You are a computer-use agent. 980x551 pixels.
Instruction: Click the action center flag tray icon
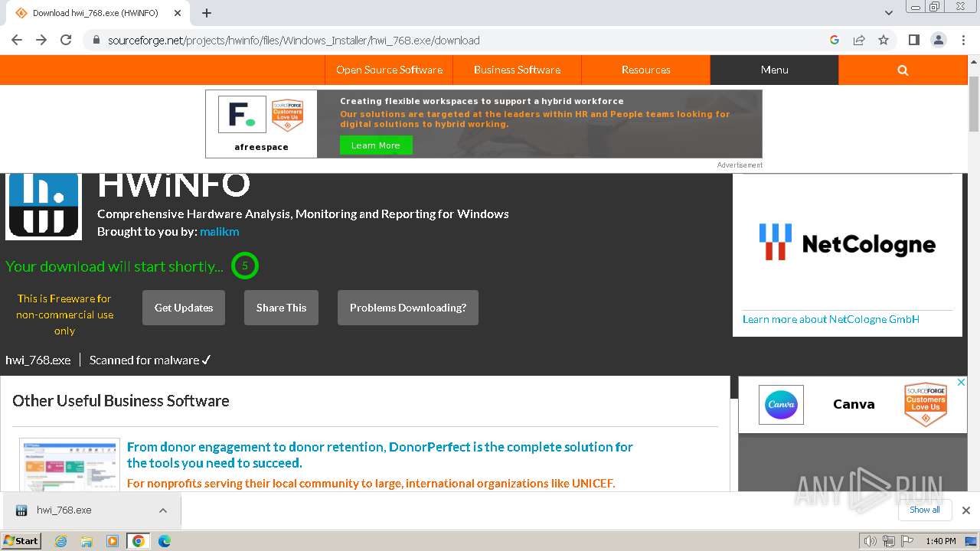[x=907, y=541]
